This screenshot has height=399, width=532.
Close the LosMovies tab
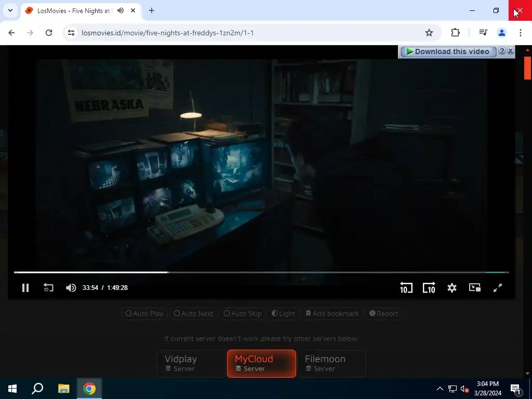coord(133,10)
